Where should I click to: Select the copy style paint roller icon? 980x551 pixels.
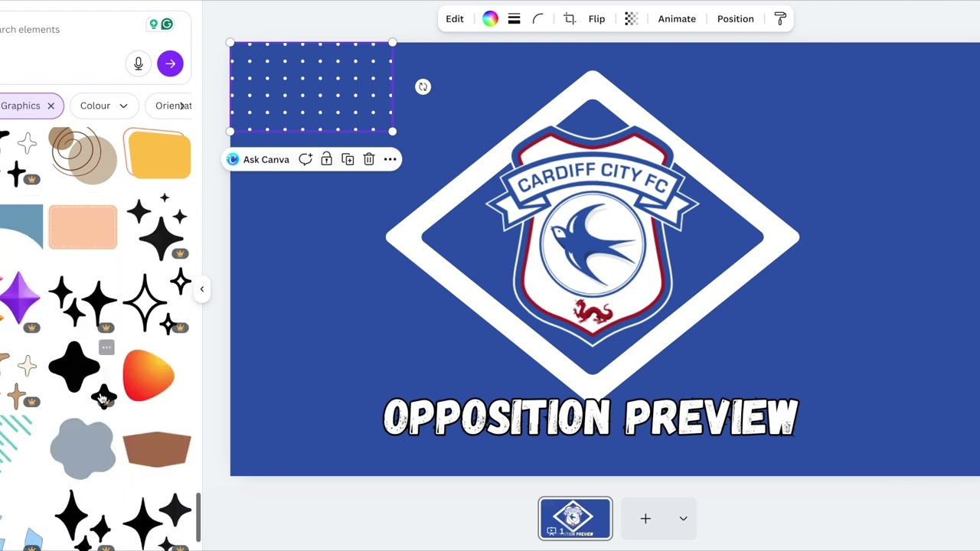click(x=780, y=19)
